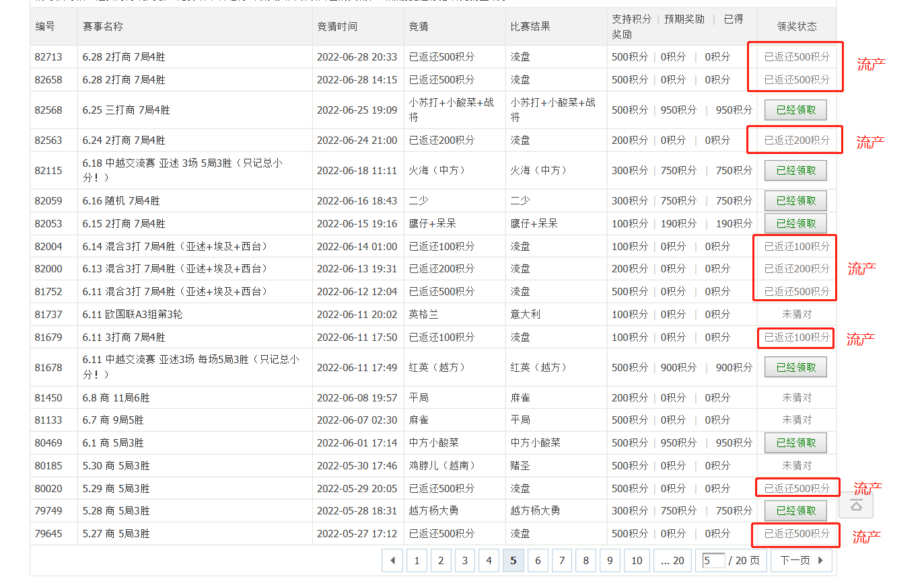Click 已经领取 for entry 82053
This screenshot has height=585, width=924.
795,223
